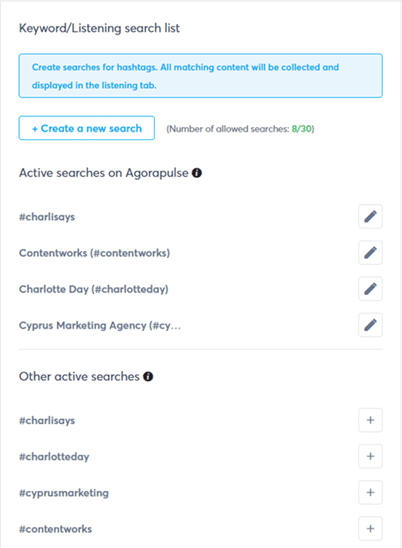Add the #contentworks other search
Image resolution: width=402 pixels, height=548 pixels.
370,528
